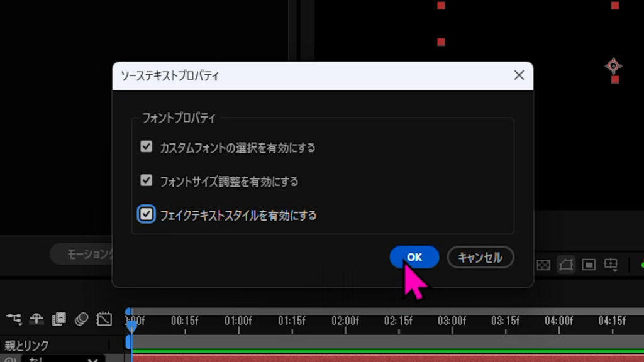Viewport: 644px width, 362px height.
Task: Open the Graph Editor icon
Action: tap(104, 319)
